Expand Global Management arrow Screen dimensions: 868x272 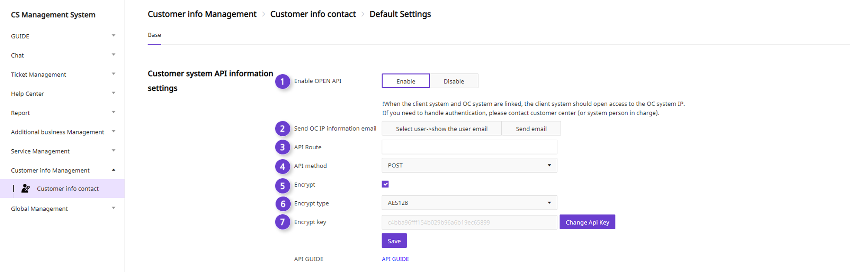(114, 208)
